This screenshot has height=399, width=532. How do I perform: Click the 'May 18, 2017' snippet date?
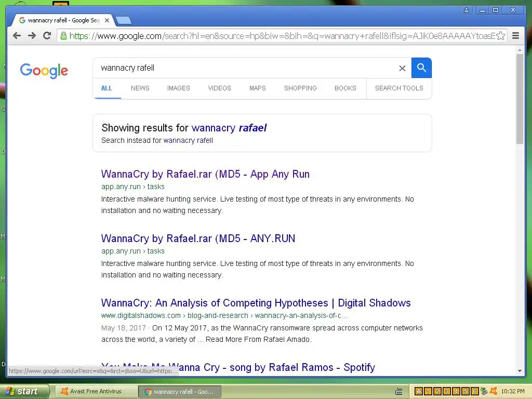pyautogui.click(x=124, y=328)
